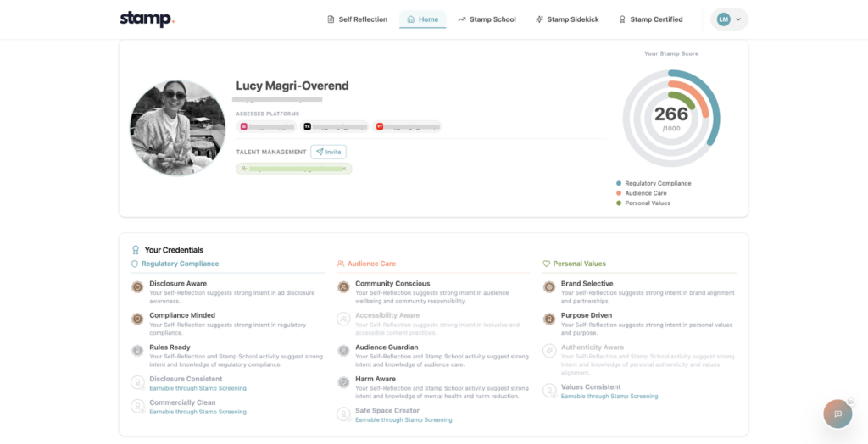Viewport: 868px width, 444px height.
Task: Open Stamp Screening link under Values Consistent
Action: pos(609,397)
